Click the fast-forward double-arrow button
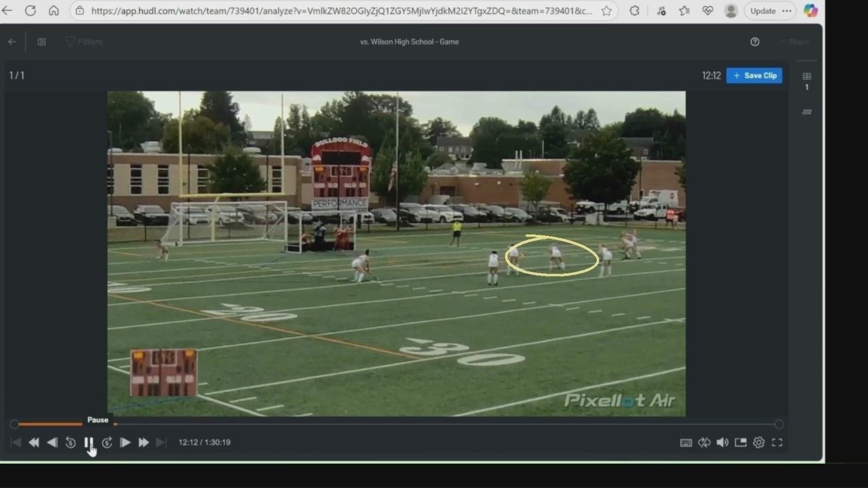 [x=144, y=443]
